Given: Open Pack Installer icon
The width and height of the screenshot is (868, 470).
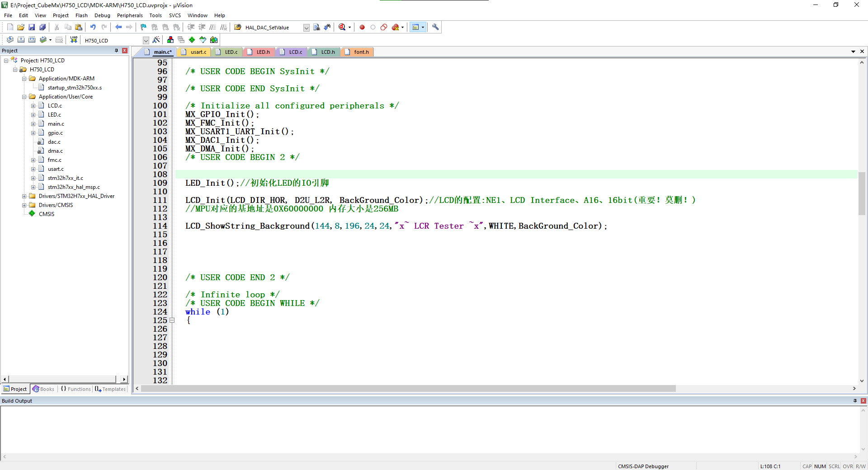Looking at the screenshot, I should [x=214, y=40].
